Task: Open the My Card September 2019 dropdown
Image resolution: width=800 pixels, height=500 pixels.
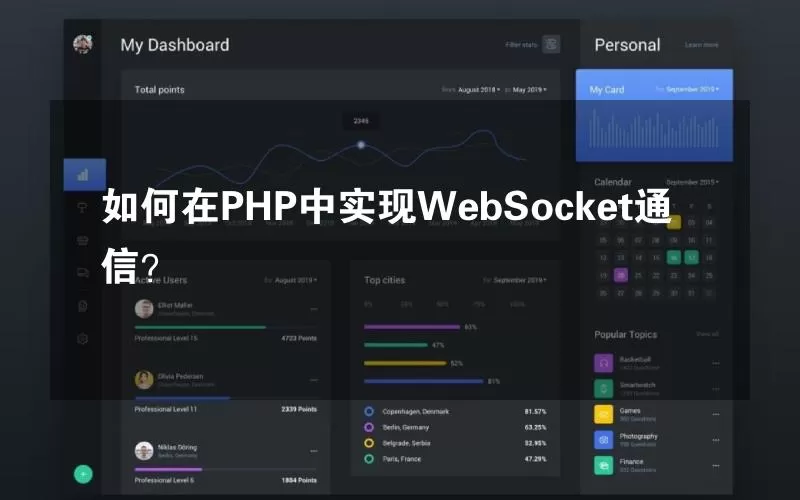Action: (692, 89)
